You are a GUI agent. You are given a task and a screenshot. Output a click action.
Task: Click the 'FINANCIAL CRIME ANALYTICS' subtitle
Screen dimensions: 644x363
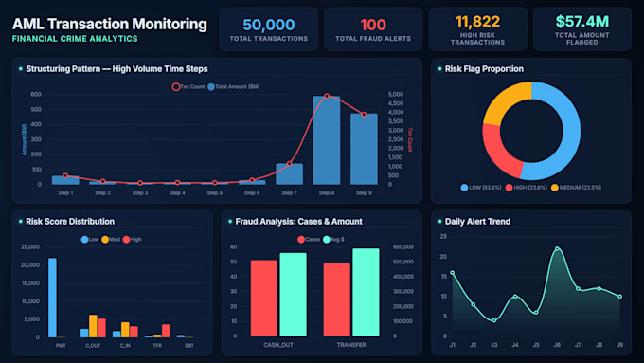point(75,39)
